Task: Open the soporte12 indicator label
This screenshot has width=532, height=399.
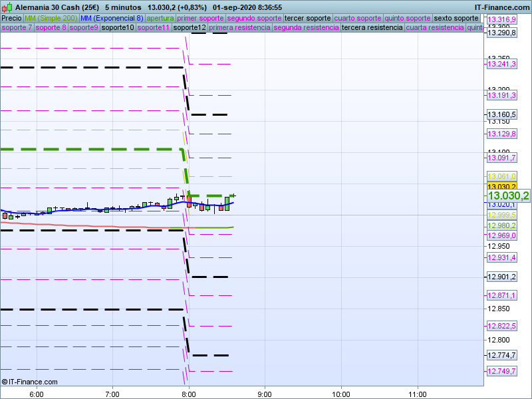Action: 189,28
